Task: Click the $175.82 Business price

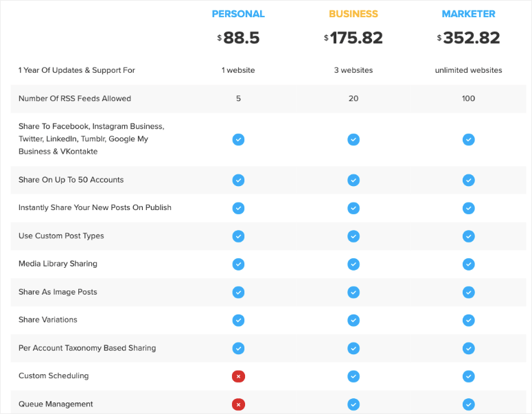Action: click(x=354, y=38)
